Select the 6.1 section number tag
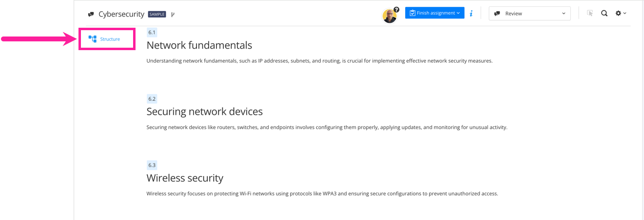 coord(152,33)
